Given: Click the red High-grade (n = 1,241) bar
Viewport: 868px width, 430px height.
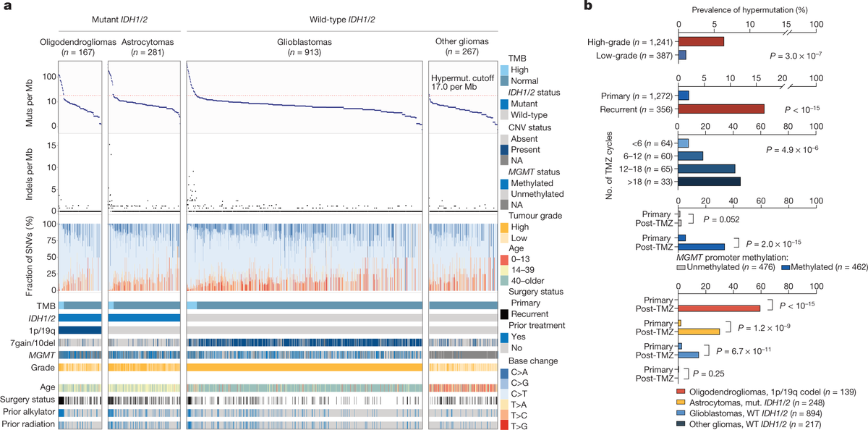Looking at the screenshot, I should pos(701,41).
